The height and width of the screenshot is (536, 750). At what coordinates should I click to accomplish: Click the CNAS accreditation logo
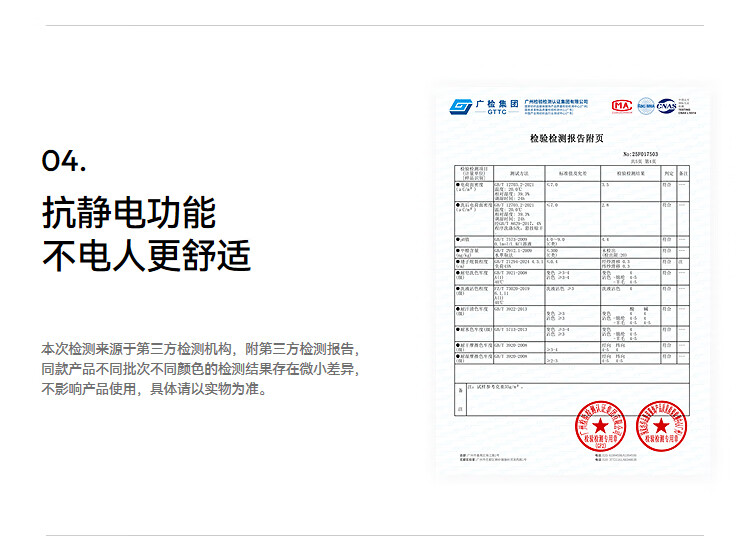pyautogui.click(x=667, y=106)
